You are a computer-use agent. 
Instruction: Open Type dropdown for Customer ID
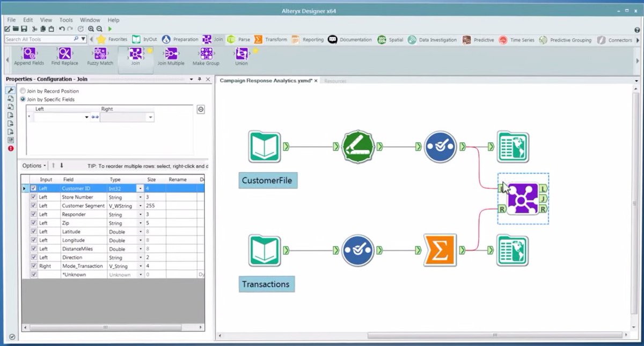coord(140,189)
